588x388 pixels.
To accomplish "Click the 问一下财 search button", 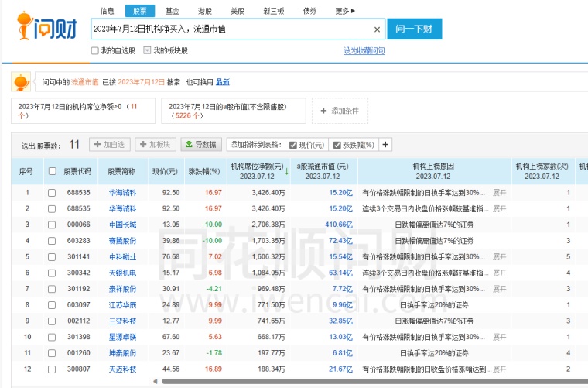I will click(415, 29).
